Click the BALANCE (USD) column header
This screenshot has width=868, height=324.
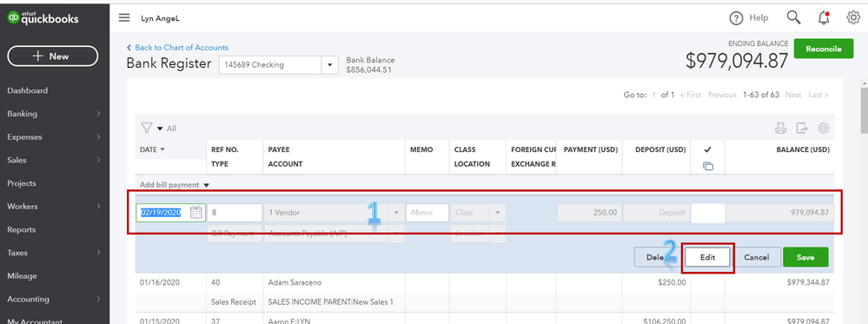(x=803, y=149)
